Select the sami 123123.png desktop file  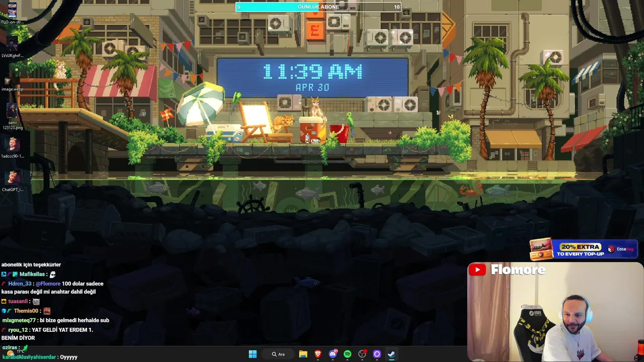[x=12, y=116]
